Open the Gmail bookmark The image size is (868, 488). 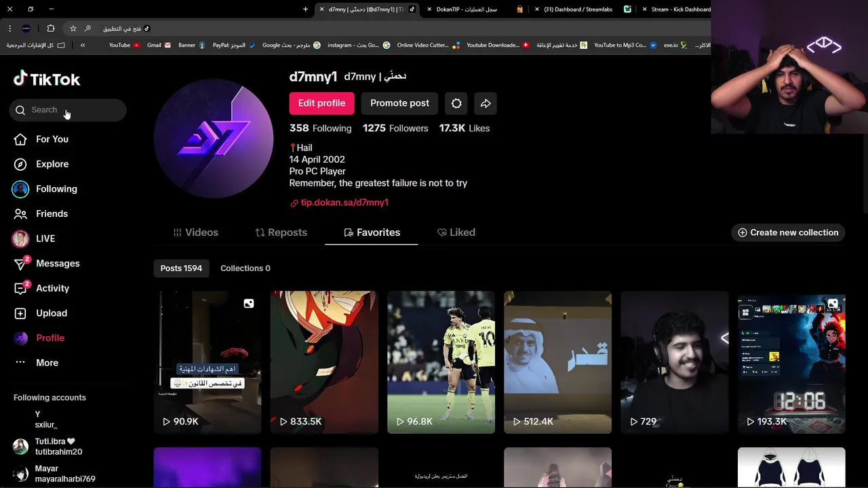click(x=159, y=45)
